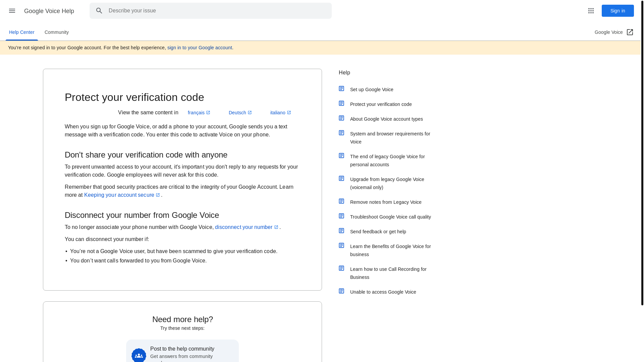The height and width of the screenshot is (362, 644).
Task: Open About Google Voice account types
Action: 386,119
